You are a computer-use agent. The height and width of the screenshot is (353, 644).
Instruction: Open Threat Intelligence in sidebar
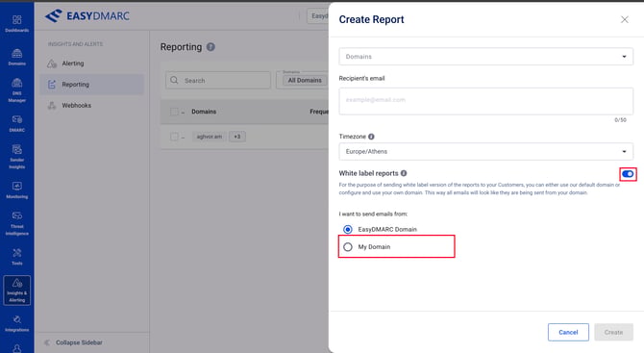pos(17,223)
